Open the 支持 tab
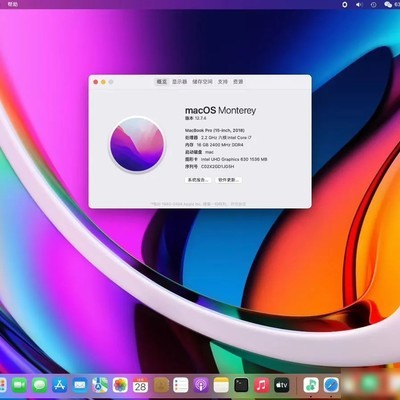The width and height of the screenshot is (400, 400). pos(223,82)
